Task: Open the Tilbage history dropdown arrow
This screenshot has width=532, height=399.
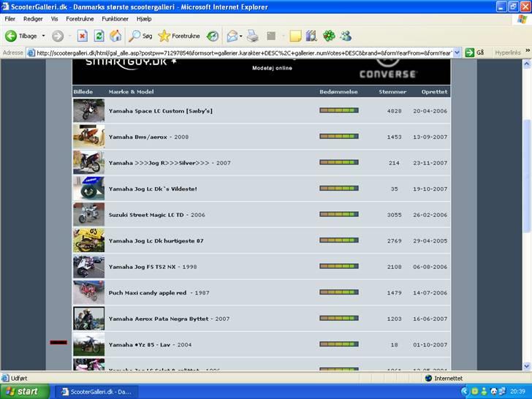Action: point(43,36)
